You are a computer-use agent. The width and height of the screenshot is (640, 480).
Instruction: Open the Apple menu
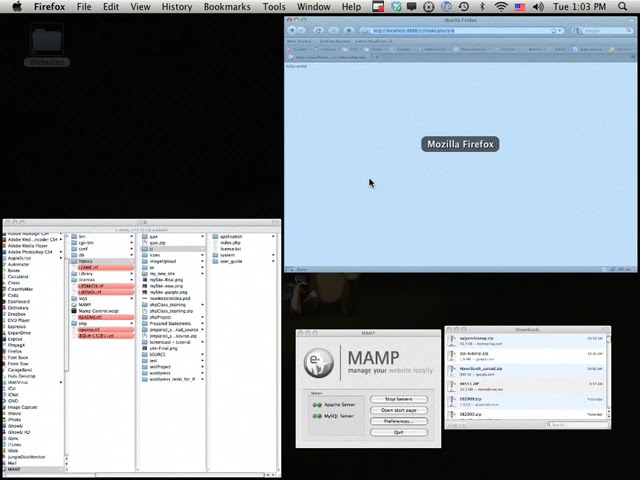pos(17,7)
